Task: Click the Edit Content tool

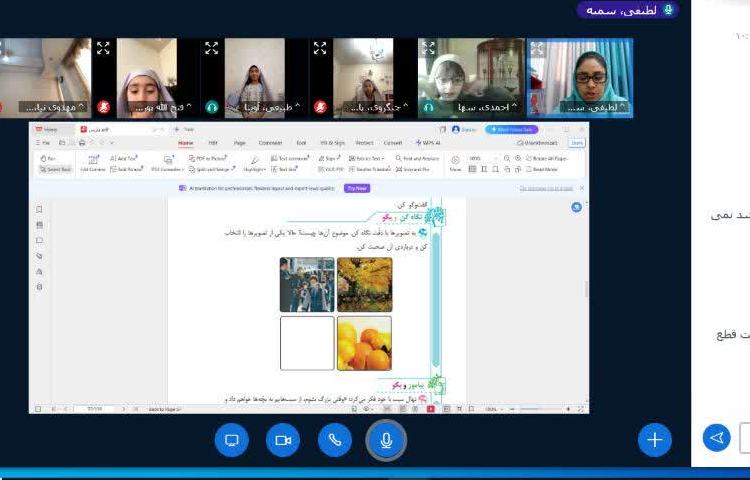Action: tap(92, 163)
